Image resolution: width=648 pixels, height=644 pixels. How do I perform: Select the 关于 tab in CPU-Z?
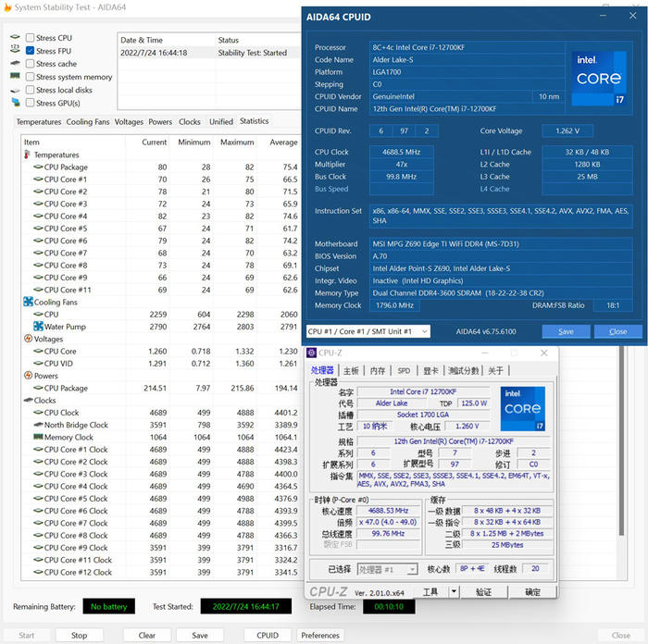pos(495,370)
